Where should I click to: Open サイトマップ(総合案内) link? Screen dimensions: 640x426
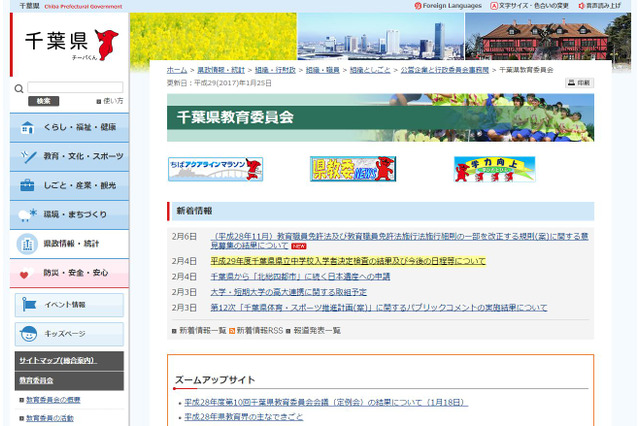pos(57,361)
